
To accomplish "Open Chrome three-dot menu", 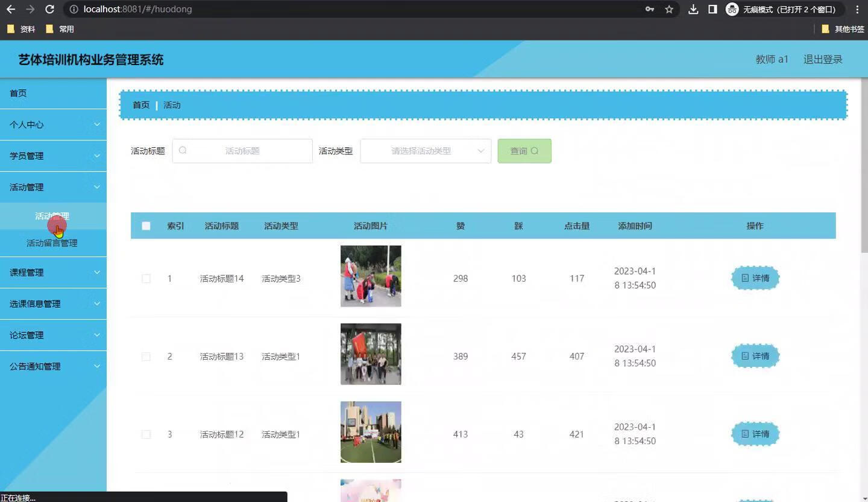I will [857, 9].
